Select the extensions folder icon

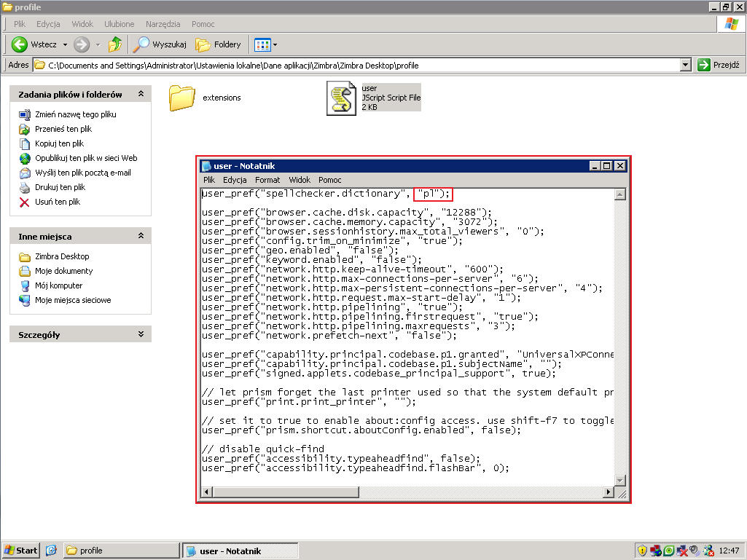pos(182,98)
